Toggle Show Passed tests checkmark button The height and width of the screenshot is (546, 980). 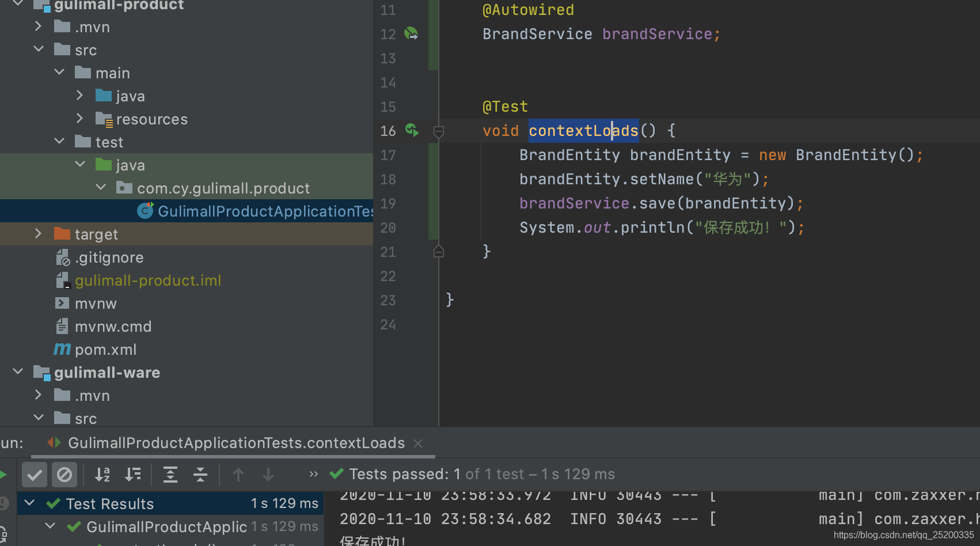click(34, 475)
